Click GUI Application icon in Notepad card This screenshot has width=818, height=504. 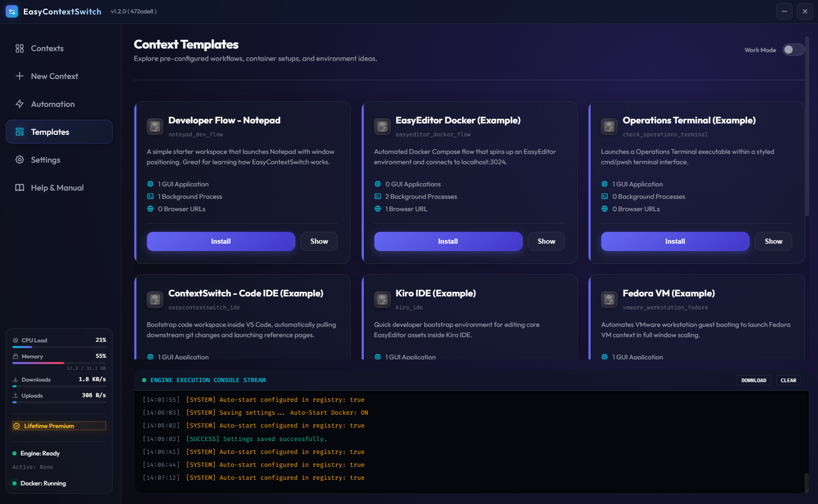pyautogui.click(x=150, y=184)
